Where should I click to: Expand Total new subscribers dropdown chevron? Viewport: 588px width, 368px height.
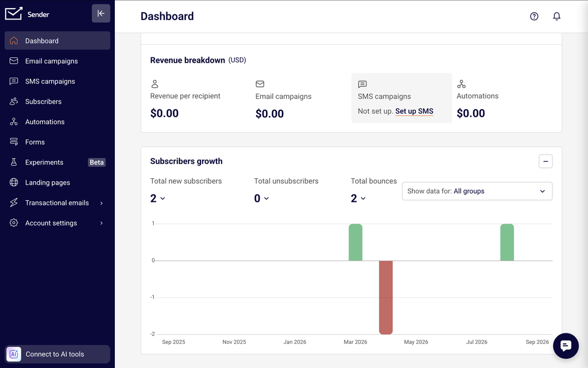(163, 198)
